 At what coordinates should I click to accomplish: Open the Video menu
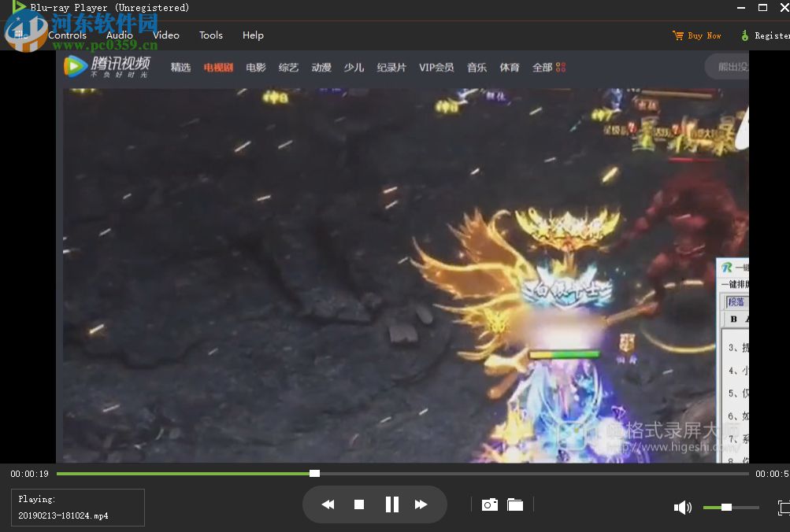(165, 35)
